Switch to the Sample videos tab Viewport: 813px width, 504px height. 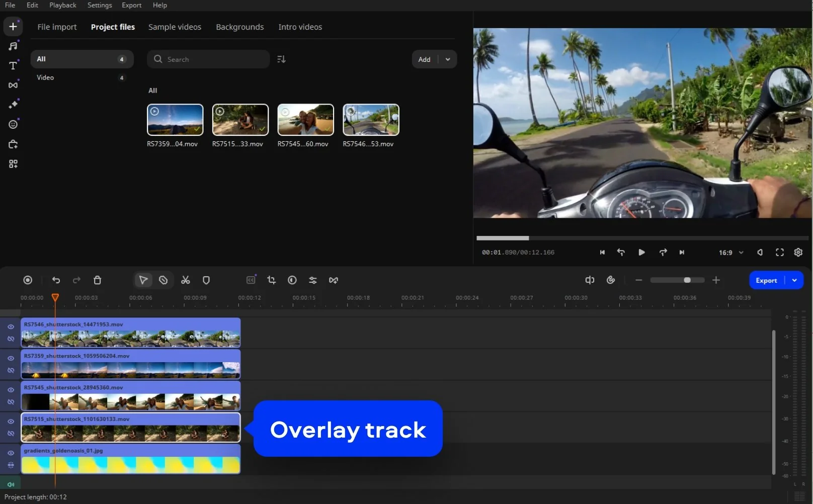tap(175, 27)
